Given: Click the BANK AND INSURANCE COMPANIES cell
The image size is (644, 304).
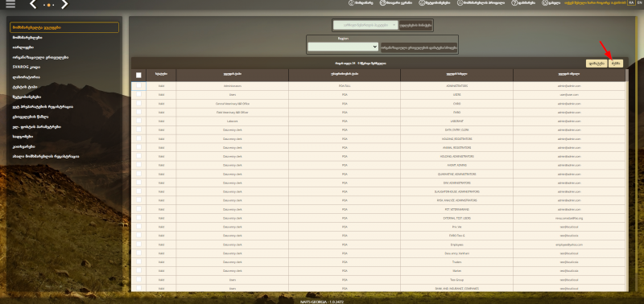Looking at the screenshot, I should pos(456,289).
